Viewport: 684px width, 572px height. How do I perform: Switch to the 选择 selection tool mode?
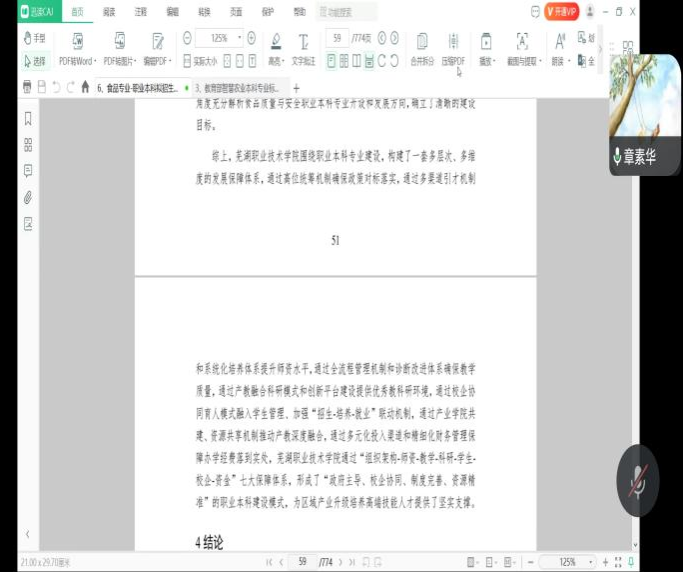[x=35, y=61]
